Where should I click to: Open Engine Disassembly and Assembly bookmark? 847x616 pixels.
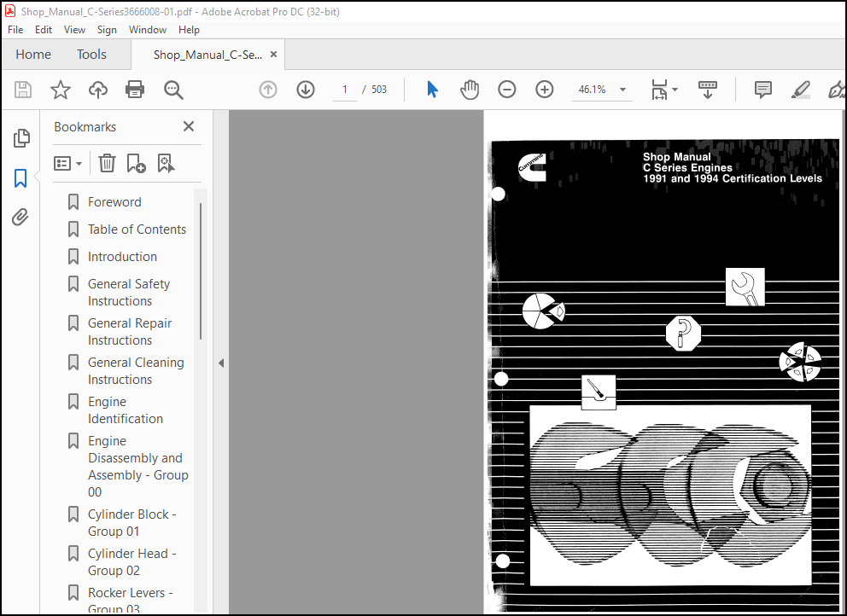click(x=137, y=467)
